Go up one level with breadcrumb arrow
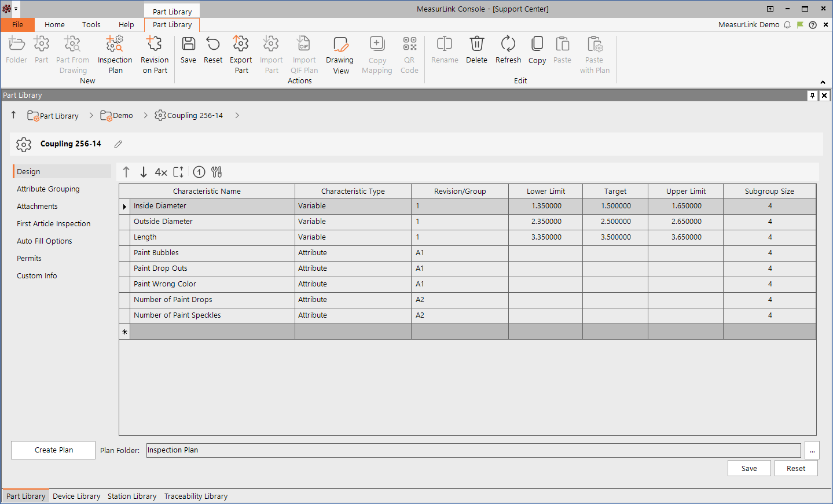The width and height of the screenshot is (833, 504). (13, 115)
